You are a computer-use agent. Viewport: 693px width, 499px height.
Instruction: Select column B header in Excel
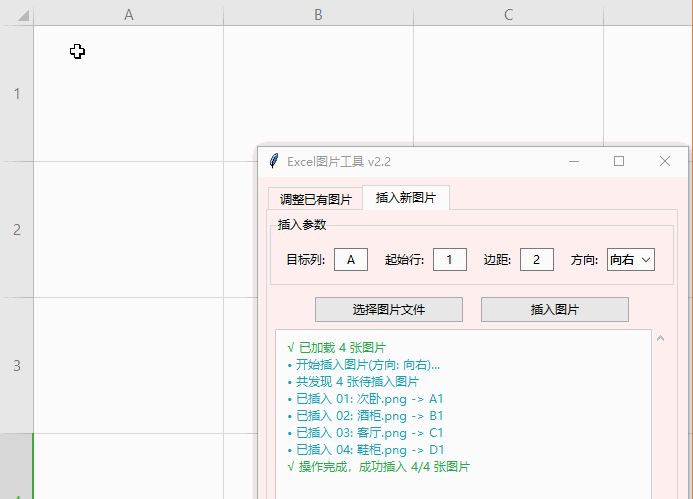tap(318, 15)
